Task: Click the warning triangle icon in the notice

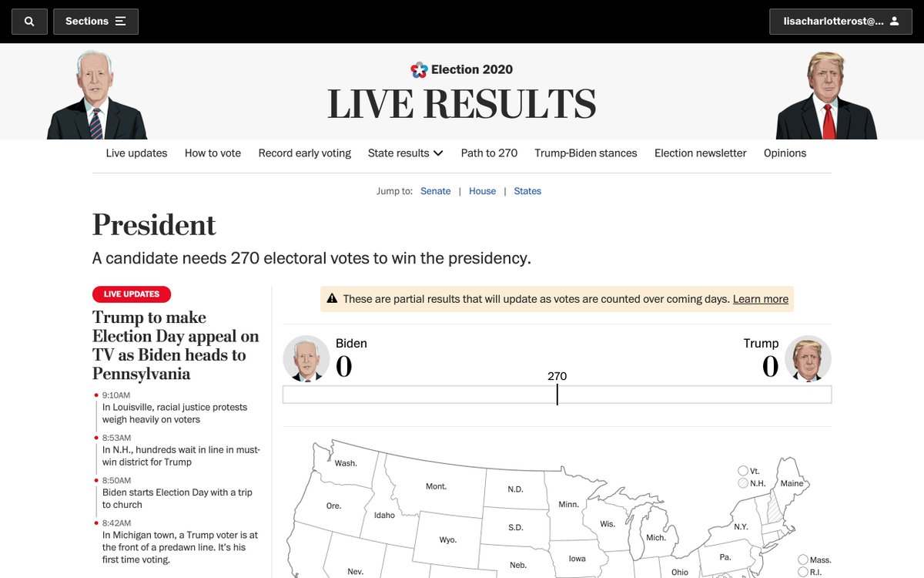Action: 332,299
